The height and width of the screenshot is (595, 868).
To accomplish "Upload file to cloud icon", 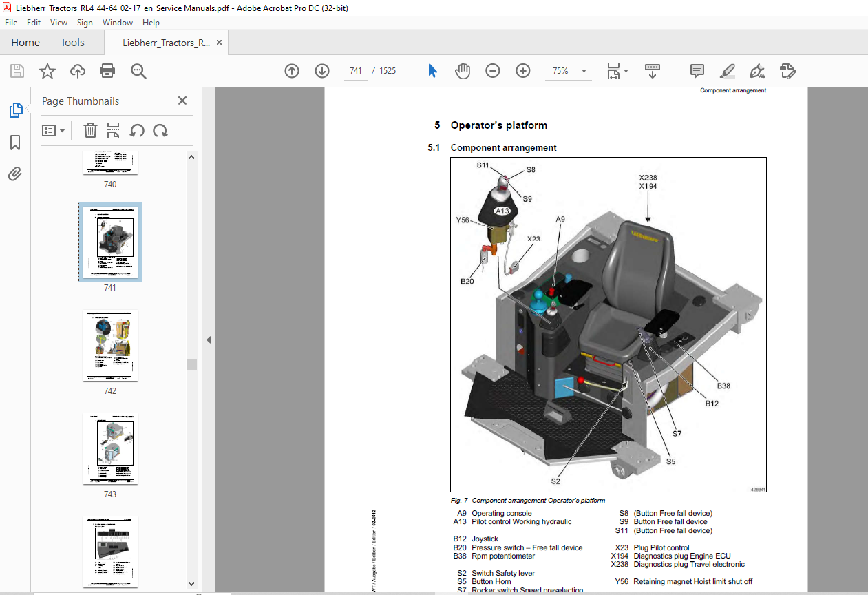I will click(x=78, y=71).
